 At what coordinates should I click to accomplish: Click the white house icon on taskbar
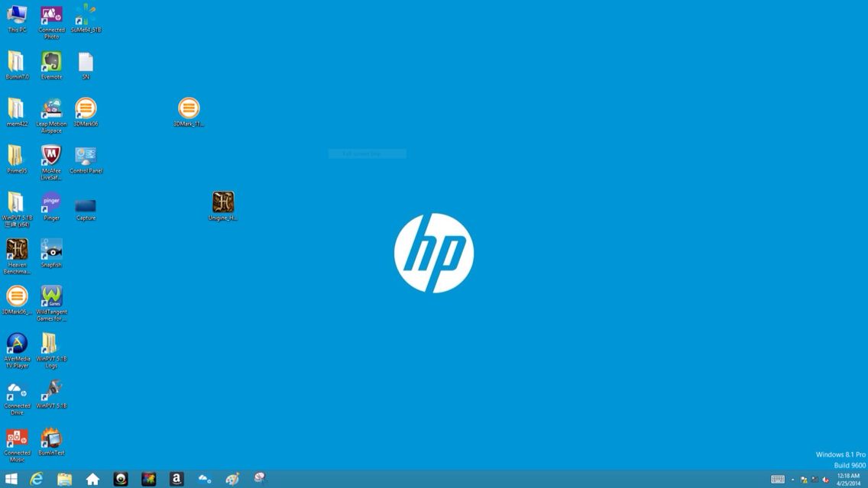pyautogui.click(x=92, y=479)
